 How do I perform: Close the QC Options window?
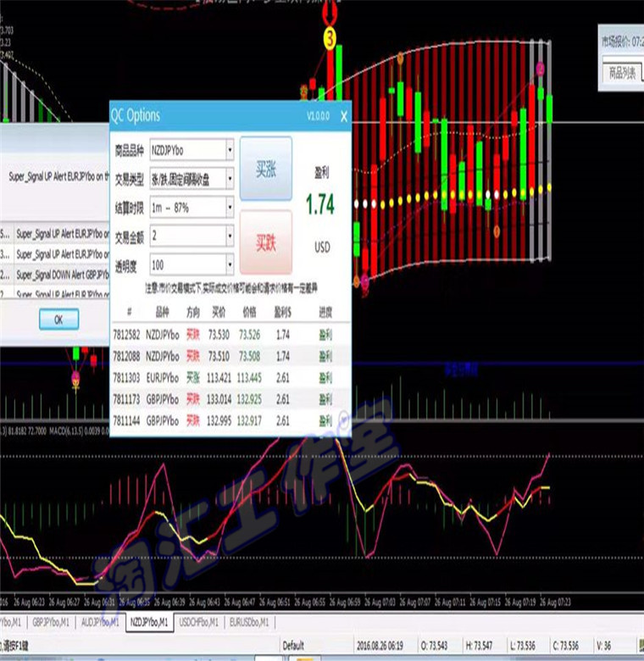tap(344, 116)
